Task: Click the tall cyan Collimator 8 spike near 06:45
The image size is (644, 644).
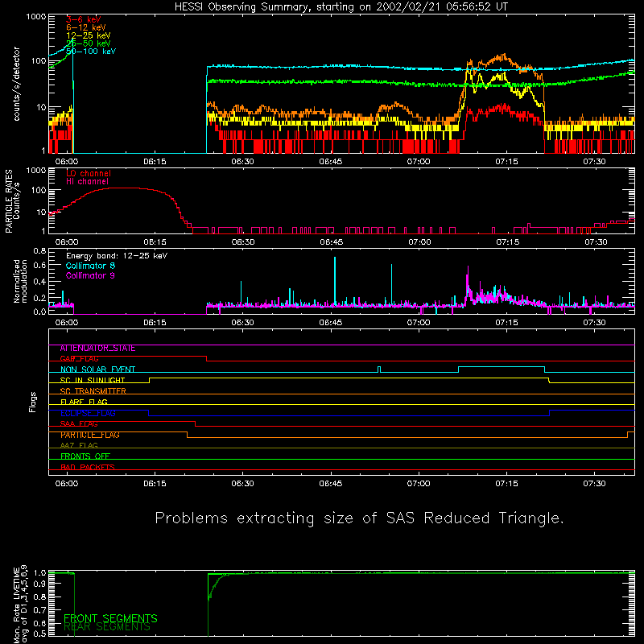Action: (x=335, y=279)
